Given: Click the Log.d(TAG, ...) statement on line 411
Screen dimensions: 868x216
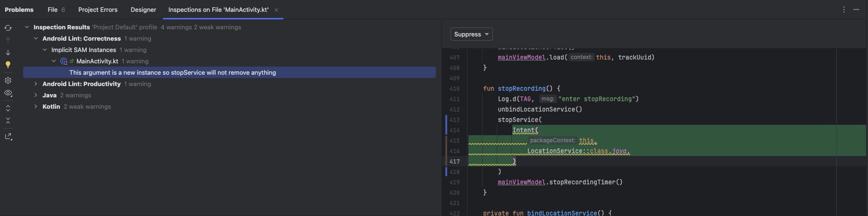Looking at the screenshot, I should click(568, 99).
